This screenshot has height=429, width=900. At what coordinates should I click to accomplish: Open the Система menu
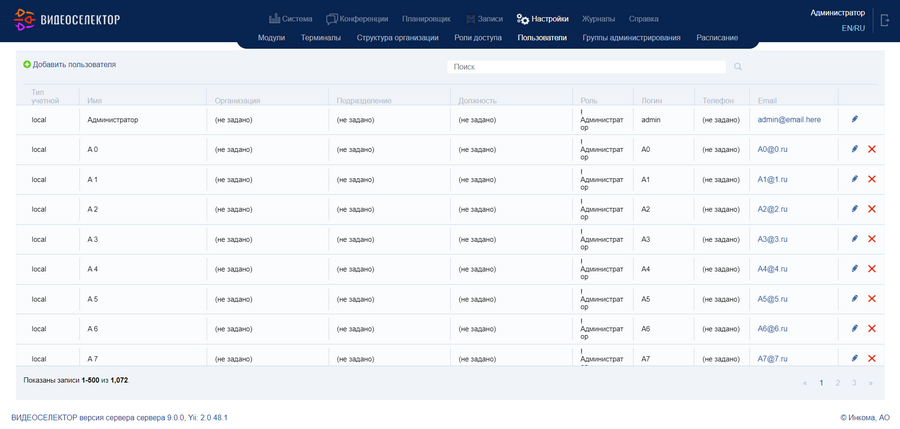point(291,19)
